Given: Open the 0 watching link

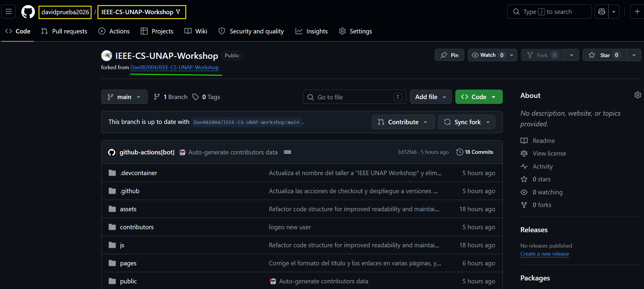Looking at the screenshot, I should click(542, 192).
